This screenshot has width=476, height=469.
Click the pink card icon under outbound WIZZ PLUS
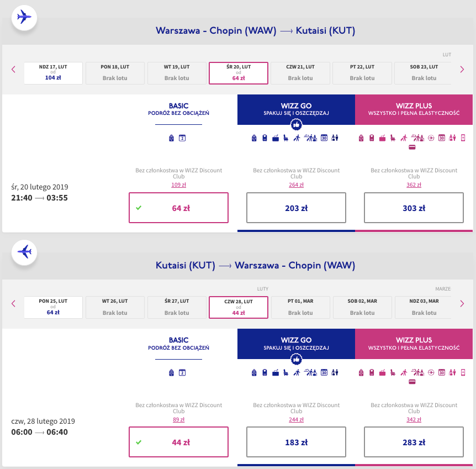click(412, 147)
